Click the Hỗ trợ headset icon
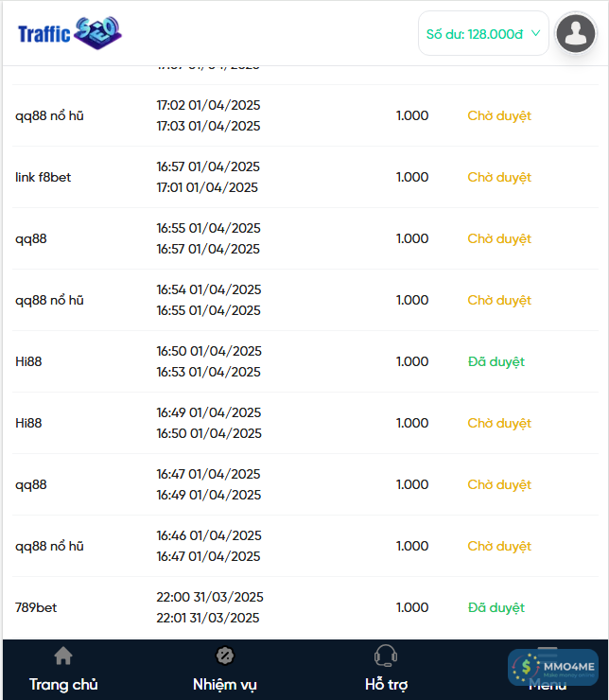The height and width of the screenshot is (700, 609). click(x=386, y=656)
